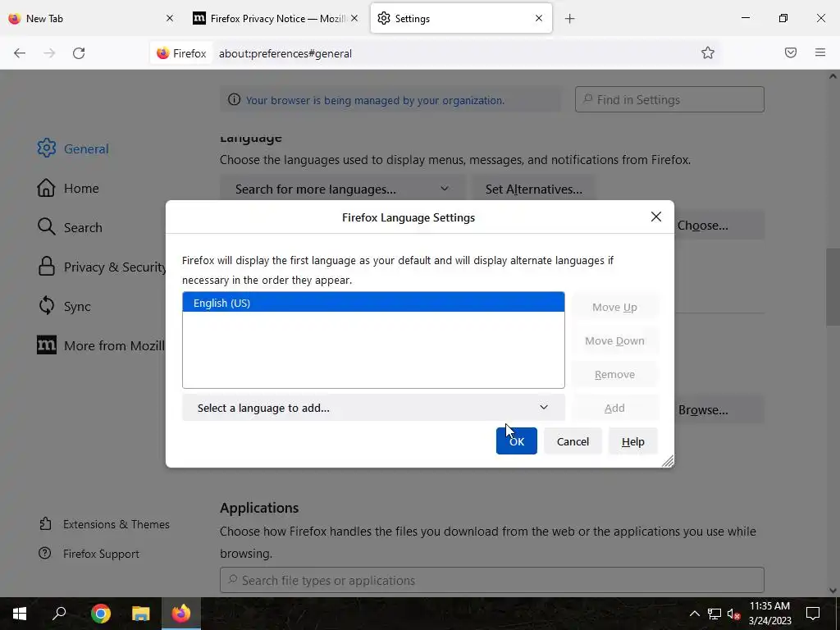This screenshot has height=630, width=840.
Task: Click the Add language button
Action: click(614, 408)
